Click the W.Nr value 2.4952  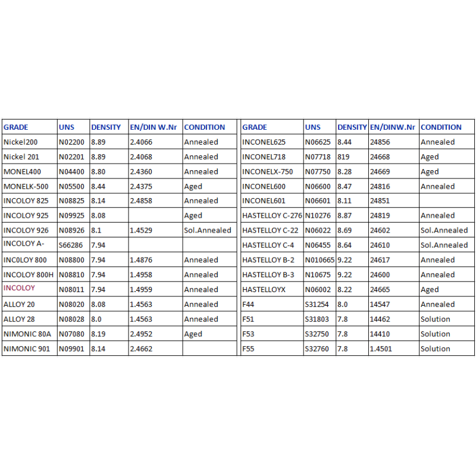[x=155, y=334]
